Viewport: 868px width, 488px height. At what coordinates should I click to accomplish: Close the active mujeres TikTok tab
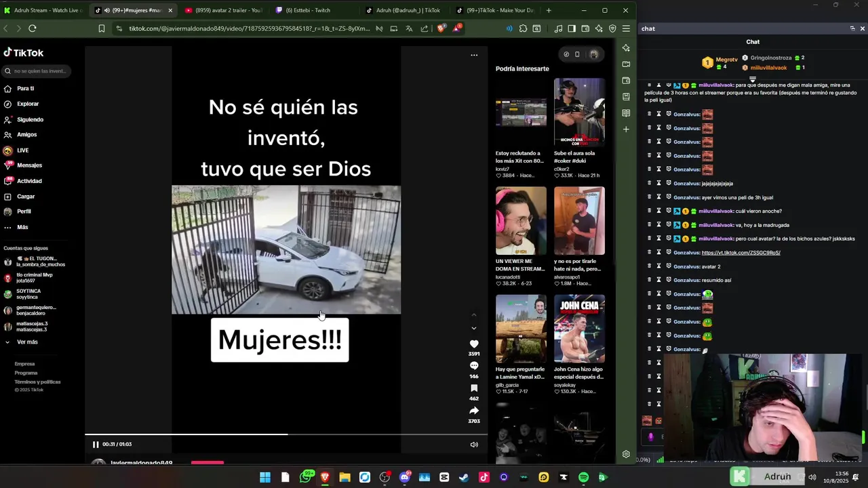tap(170, 10)
